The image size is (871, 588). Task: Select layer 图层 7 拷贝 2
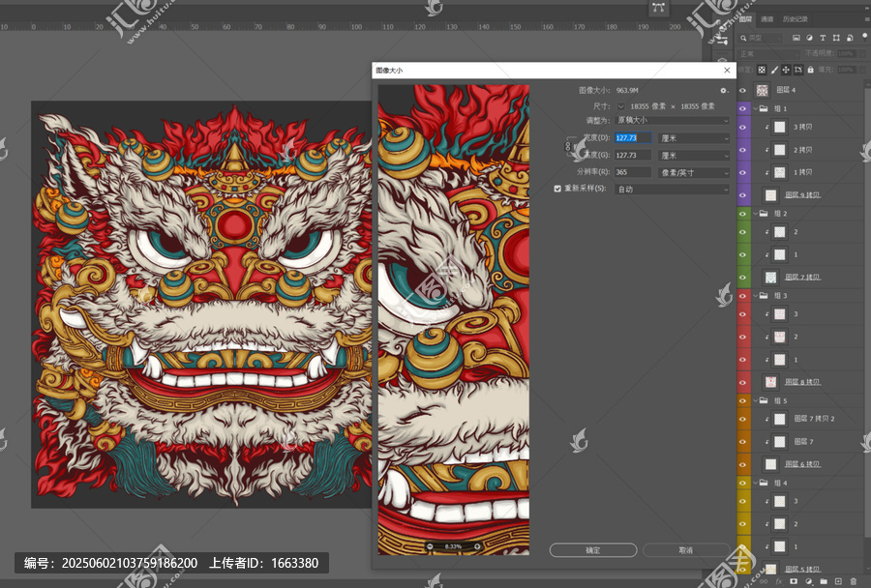[x=814, y=419]
